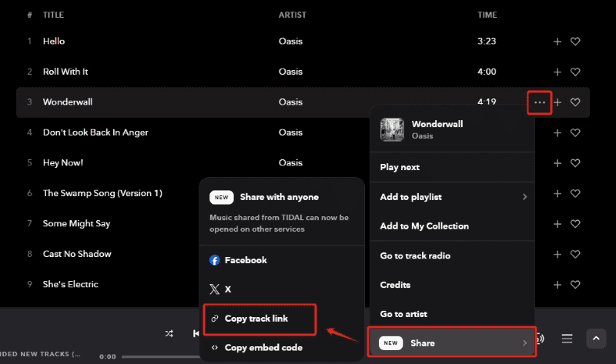
Task: Select the Hello track title
Action: [54, 42]
